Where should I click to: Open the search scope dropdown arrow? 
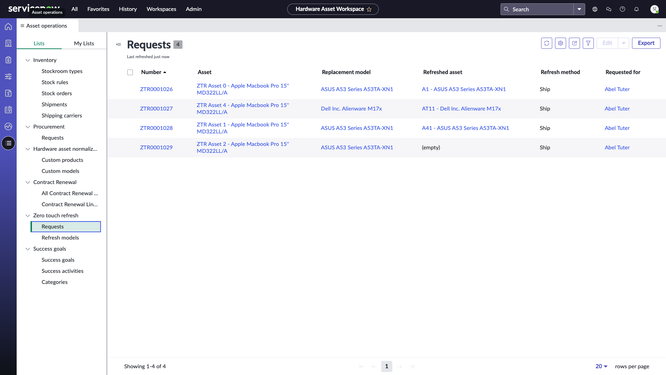tap(579, 9)
